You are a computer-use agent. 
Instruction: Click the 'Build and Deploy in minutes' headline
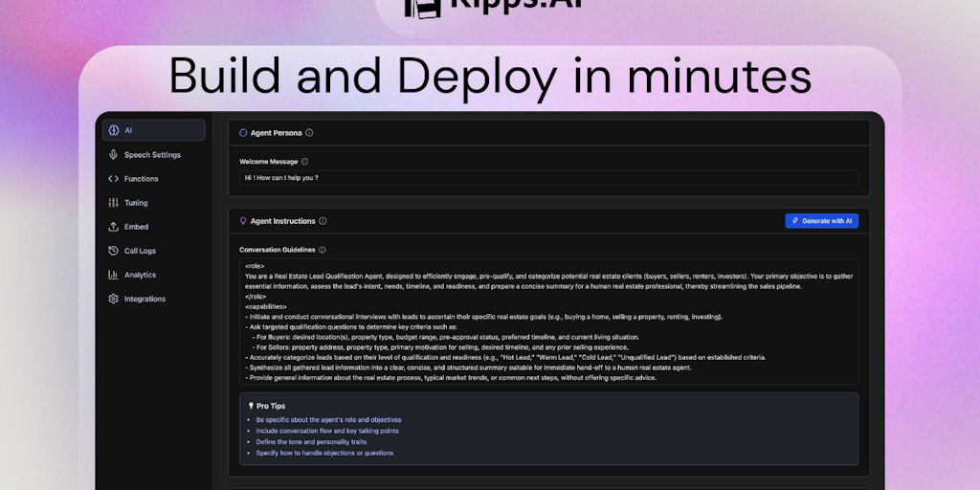click(x=490, y=77)
